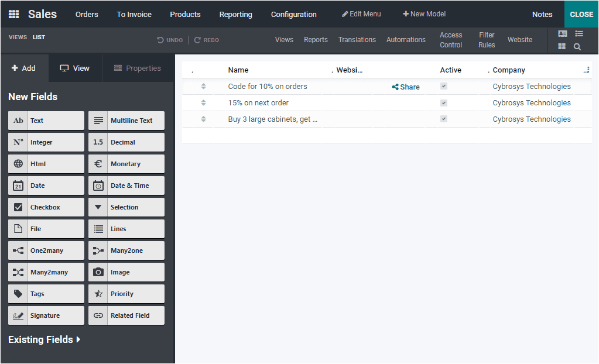Click the search magnifier icon

[577, 46]
